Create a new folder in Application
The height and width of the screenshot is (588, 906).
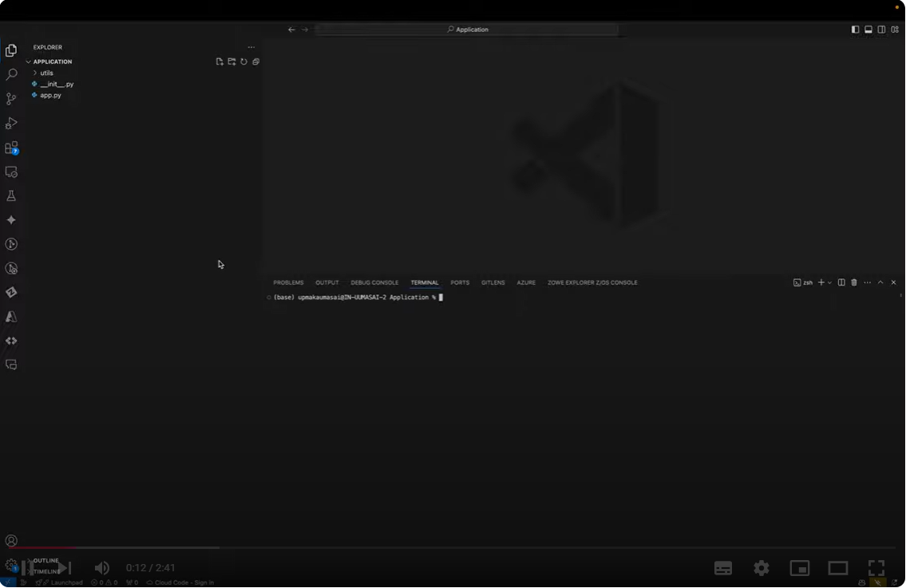tap(231, 61)
